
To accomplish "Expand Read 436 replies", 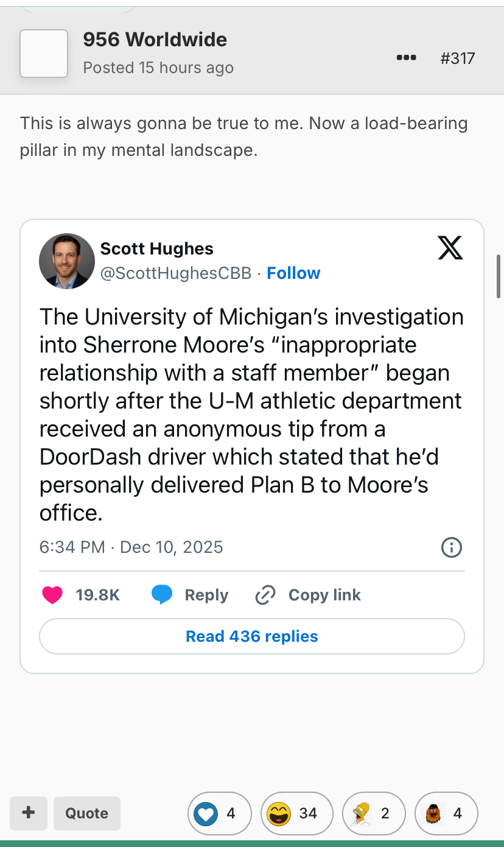I will coord(252,636).
